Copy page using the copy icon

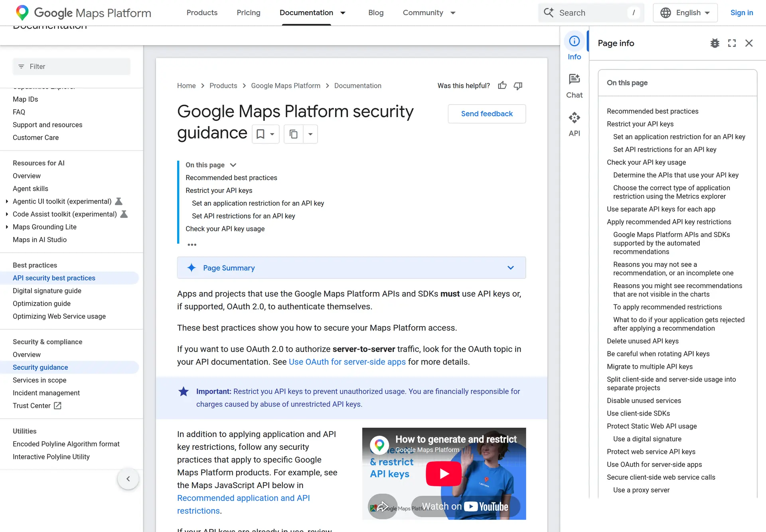click(x=294, y=134)
